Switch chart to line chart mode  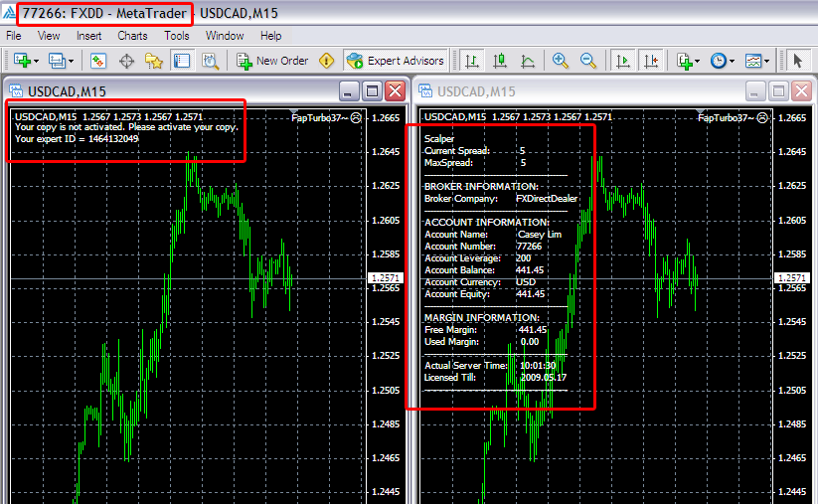[528, 61]
